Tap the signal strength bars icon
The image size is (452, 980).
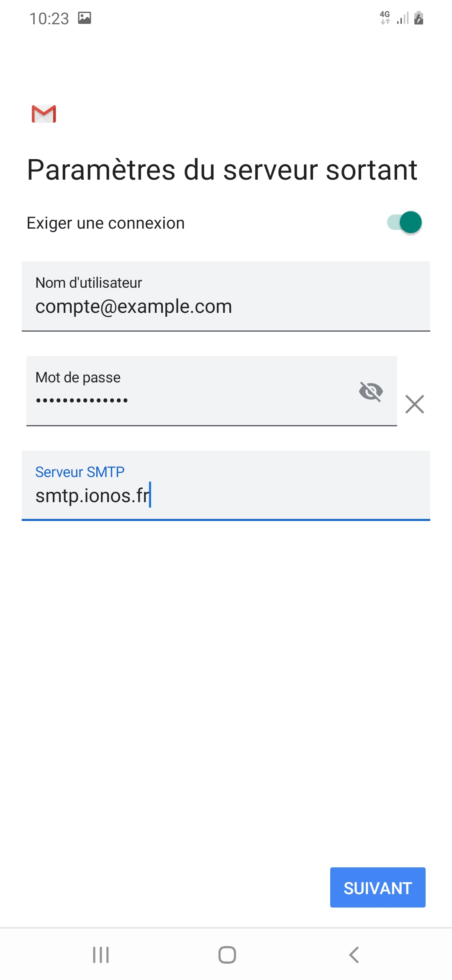tap(403, 18)
